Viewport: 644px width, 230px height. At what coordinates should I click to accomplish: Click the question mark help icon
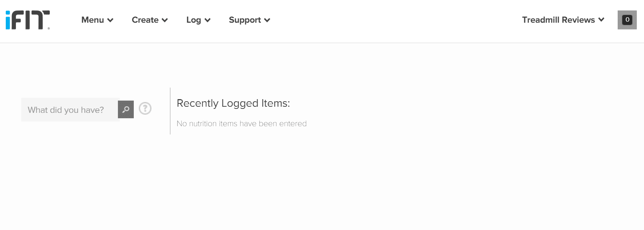point(145,109)
